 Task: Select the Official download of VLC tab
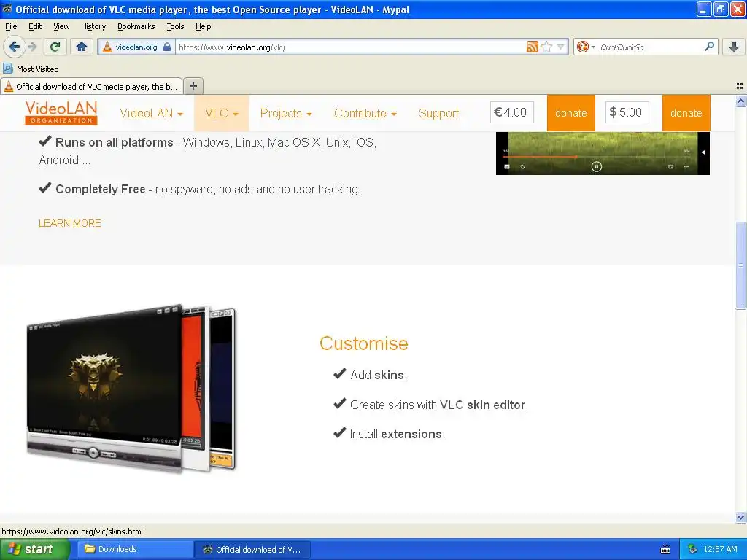click(91, 86)
